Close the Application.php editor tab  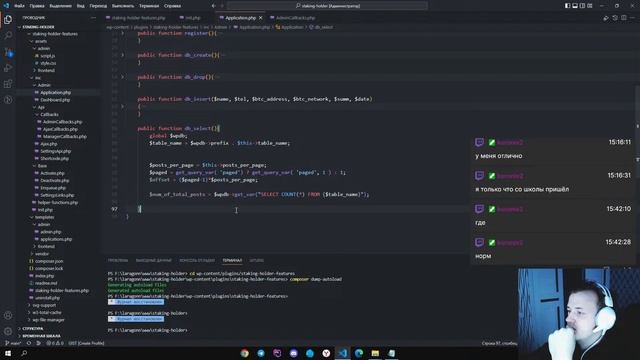[x=260, y=18]
